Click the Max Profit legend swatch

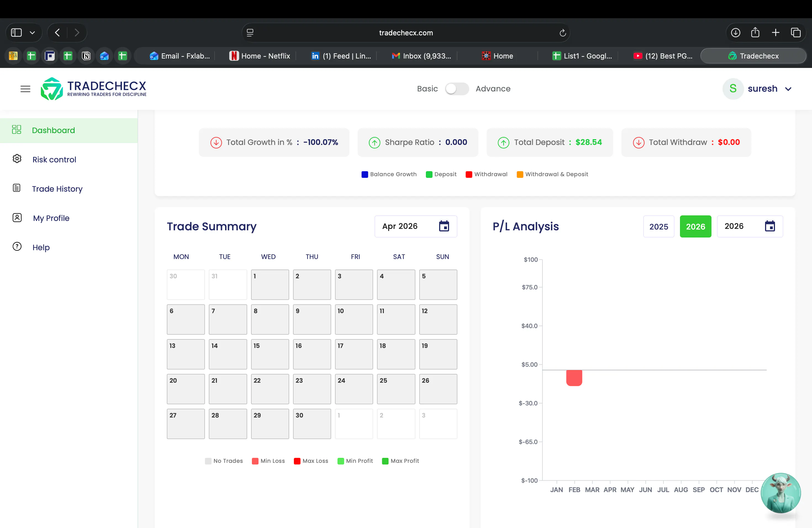tap(385, 461)
